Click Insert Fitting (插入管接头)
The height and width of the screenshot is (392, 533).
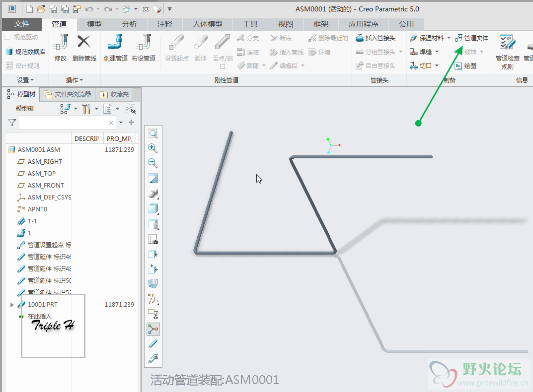click(376, 38)
